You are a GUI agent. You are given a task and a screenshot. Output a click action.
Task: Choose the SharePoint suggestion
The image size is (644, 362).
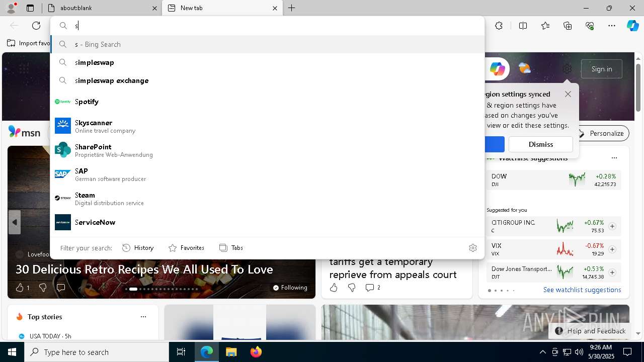[267, 150]
